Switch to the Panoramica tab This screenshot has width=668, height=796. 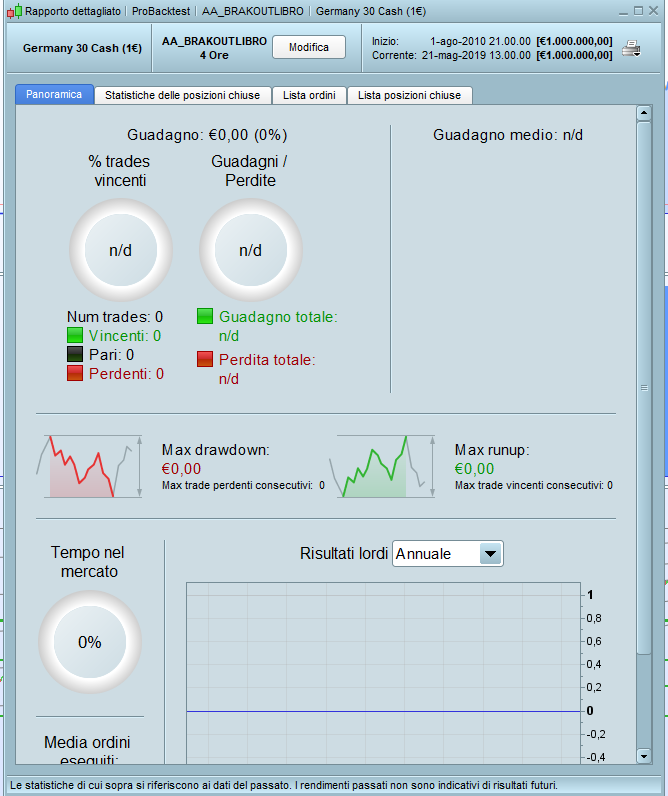(x=54, y=94)
